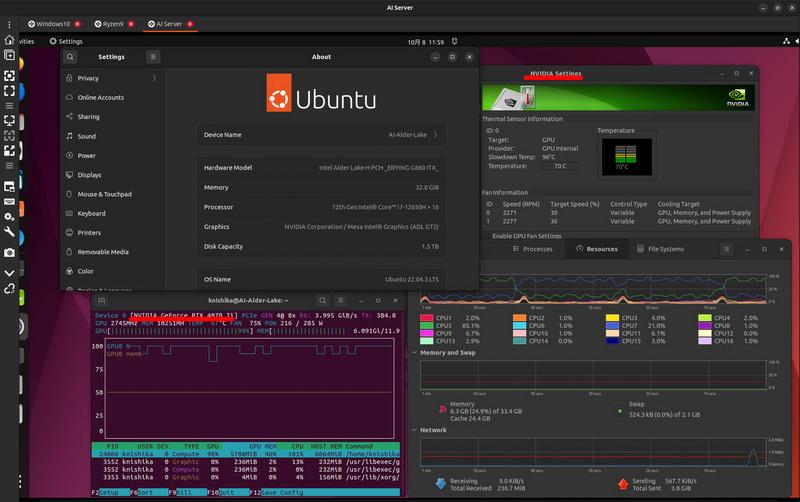Click F10 Quit in nvtop footer

(220, 493)
